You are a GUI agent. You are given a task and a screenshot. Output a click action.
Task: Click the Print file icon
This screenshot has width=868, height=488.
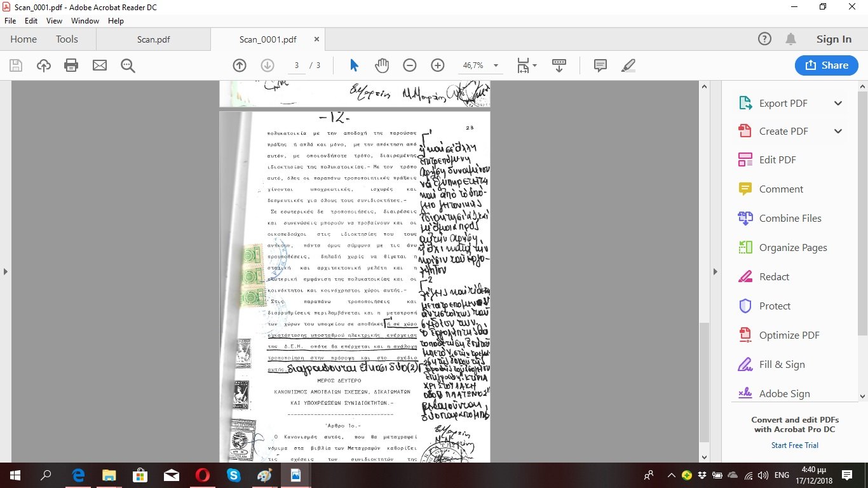[71, 65]
